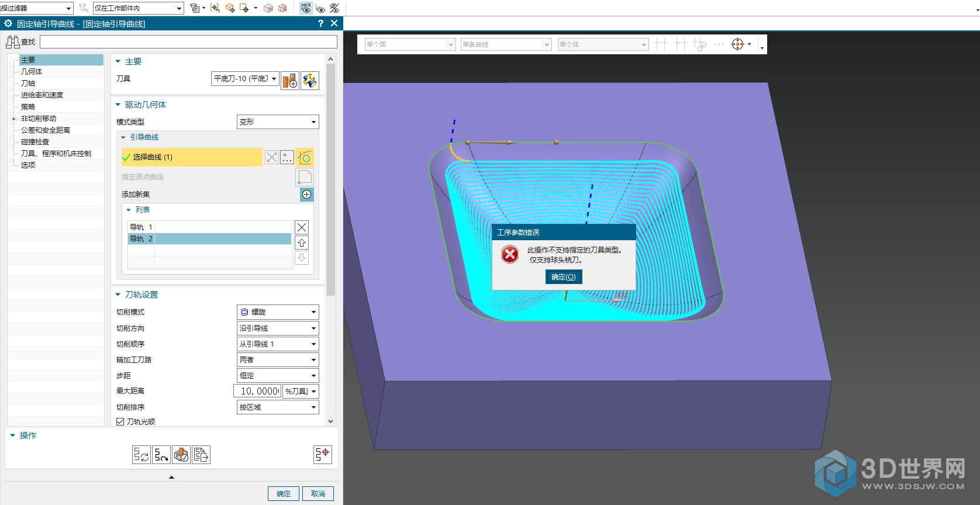
Task: Select 导轨 1 in the list
Action: point(209,227)
